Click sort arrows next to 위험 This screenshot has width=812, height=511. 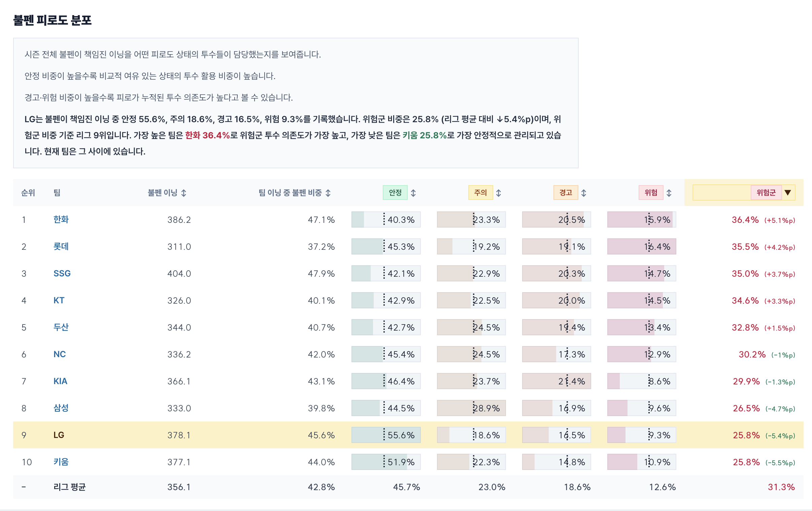tap(669, 193)
